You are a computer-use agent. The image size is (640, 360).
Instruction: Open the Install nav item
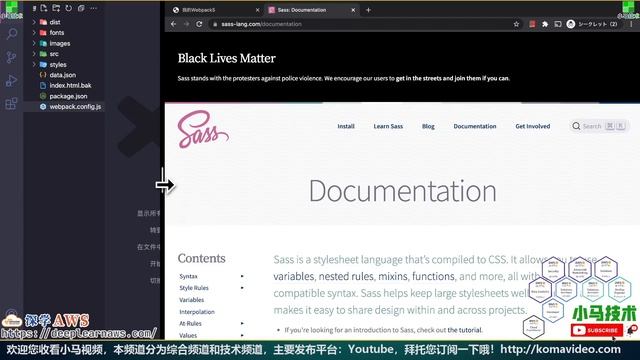click(346, 126)
